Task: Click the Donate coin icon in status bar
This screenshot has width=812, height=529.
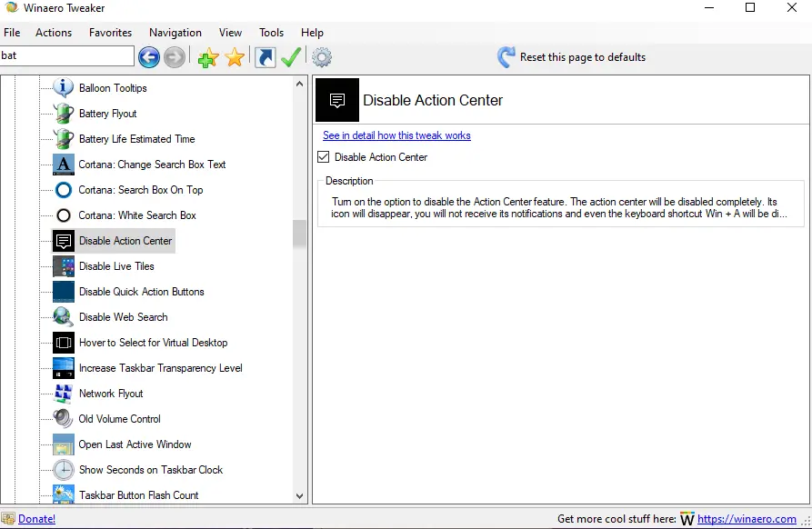Action: coord(8,519)
